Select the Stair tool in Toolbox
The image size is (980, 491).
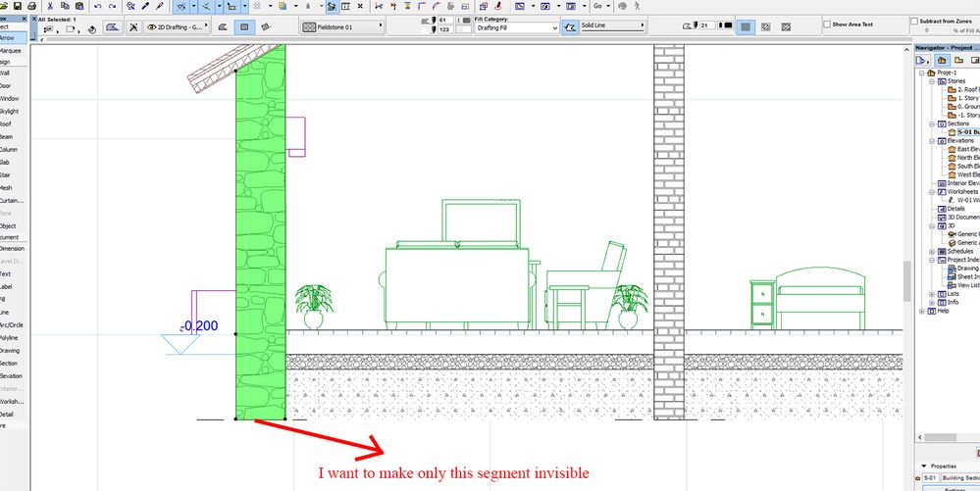[x=14, y=174]
